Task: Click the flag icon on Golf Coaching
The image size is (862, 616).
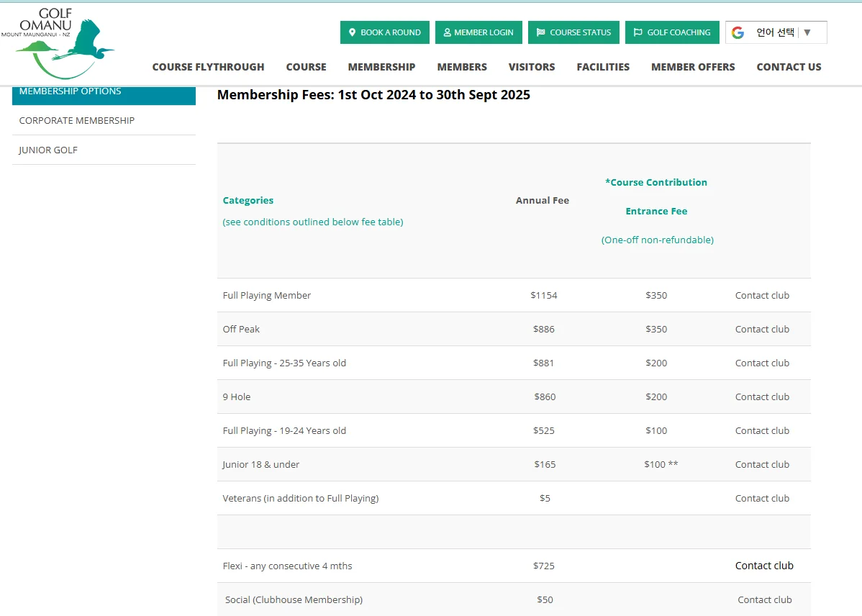Action: pyautogui.click(x=638, y=32)
